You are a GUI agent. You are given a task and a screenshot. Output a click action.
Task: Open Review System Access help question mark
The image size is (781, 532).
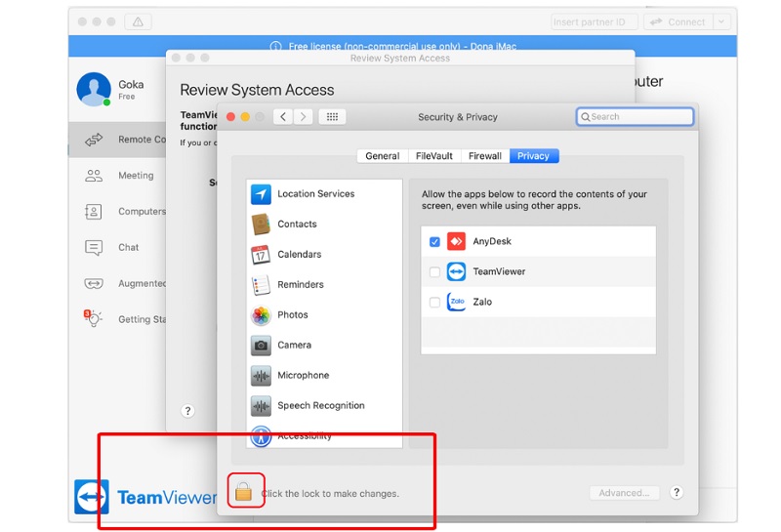pos(187,411)
